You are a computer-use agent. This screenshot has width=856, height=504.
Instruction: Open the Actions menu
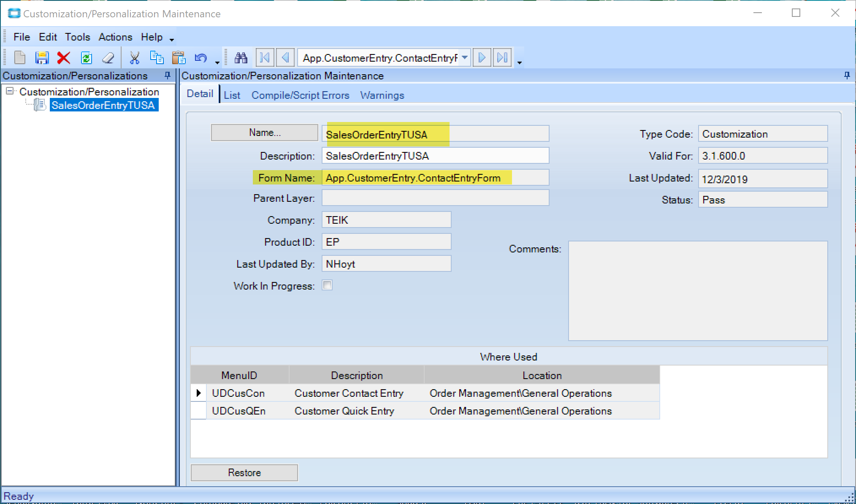(x=115, y=37)
